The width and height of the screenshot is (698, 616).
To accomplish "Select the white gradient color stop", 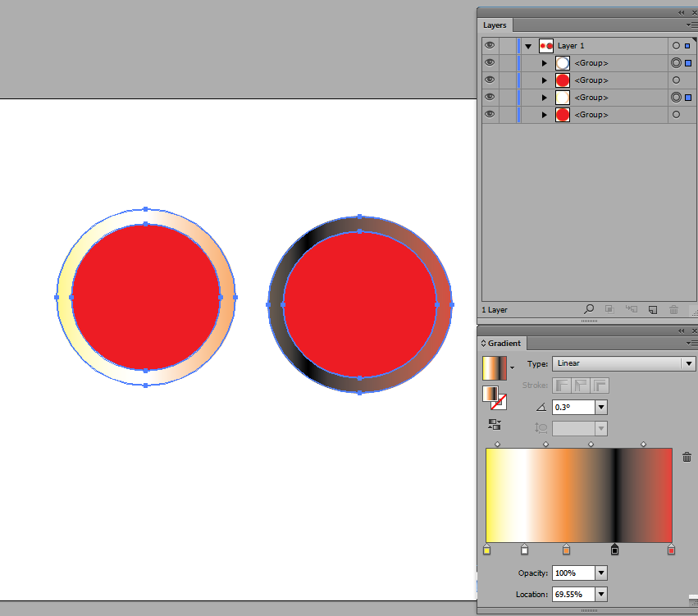I will tap(524, 550).
